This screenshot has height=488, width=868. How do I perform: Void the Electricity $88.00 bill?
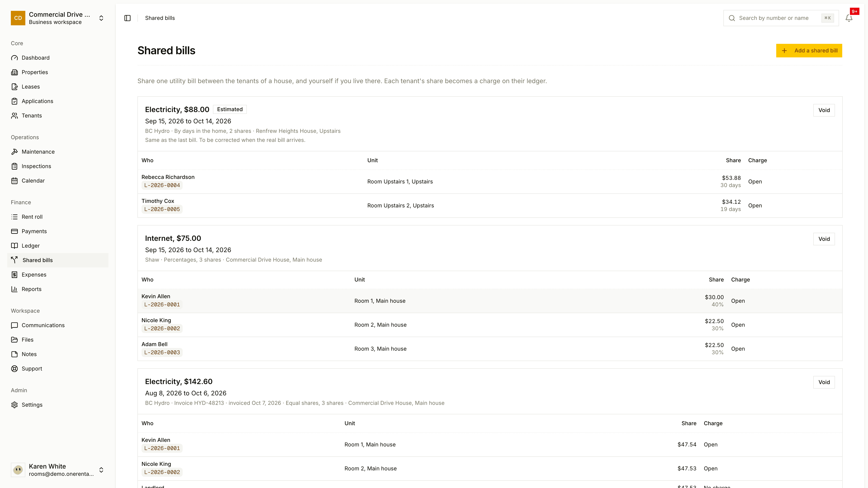click(824, 110)
